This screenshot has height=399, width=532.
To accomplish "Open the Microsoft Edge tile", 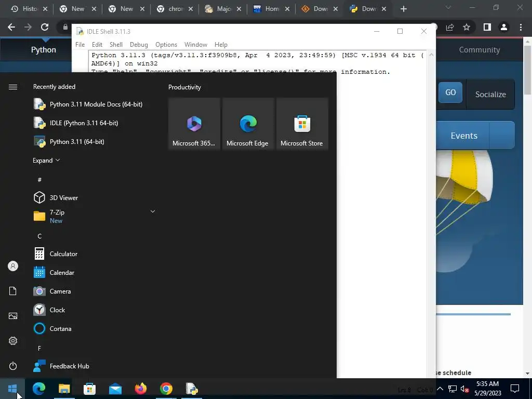I will tap(248, 124).
